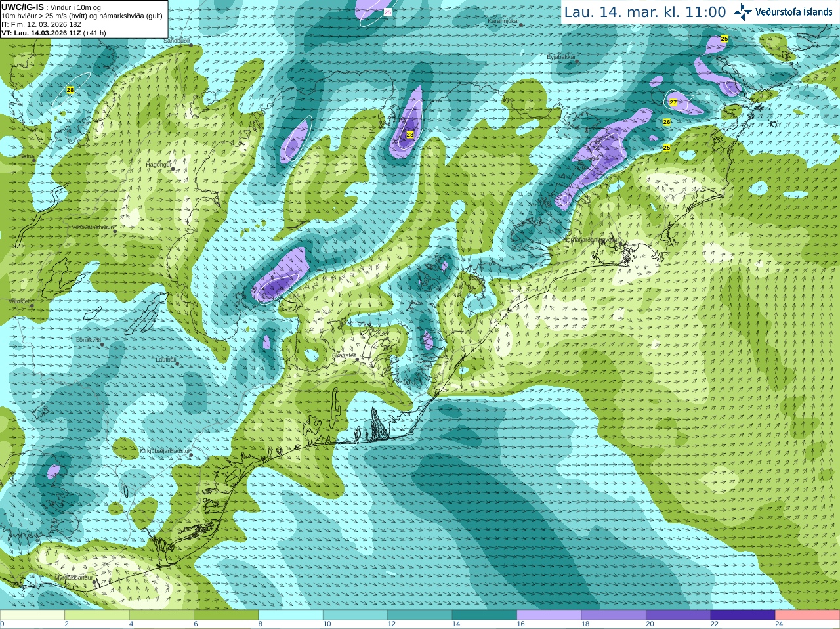The height and width of the screenshot is (629, 840).
Task: Click the 12–14 teal legend swatch
Action: (420, 615)
